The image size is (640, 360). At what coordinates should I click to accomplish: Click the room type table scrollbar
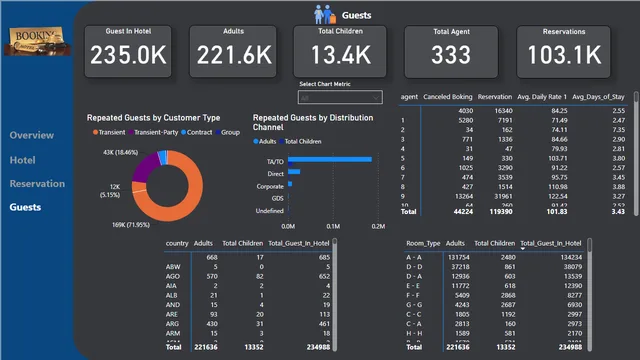click(x=589, y=294)
